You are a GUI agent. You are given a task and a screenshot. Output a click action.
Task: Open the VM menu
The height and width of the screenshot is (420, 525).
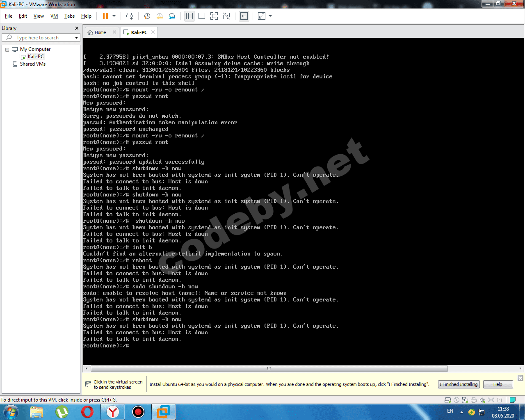pyautogui.click(x=54, y=16)
